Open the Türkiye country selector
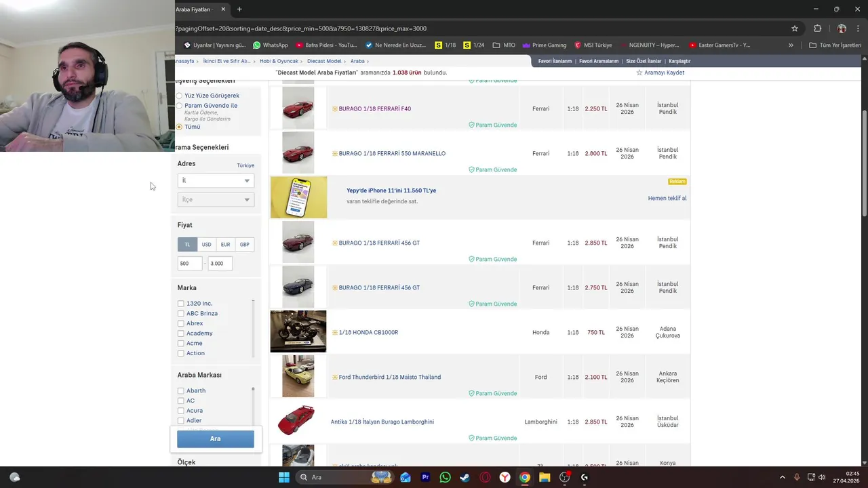The width and height of the screenshot is (868, 488). (245, 165)
